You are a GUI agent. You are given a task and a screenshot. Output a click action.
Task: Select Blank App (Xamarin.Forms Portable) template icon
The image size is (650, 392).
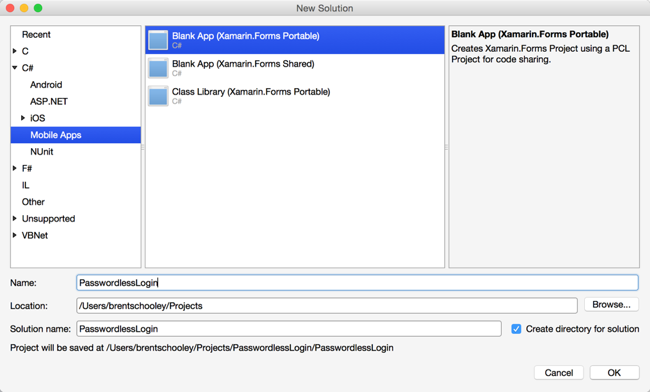point(158,40)
